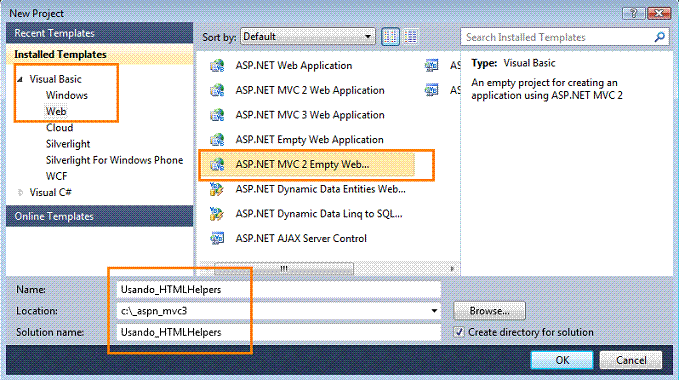Expand the Visual C# tree node
The width and height of the screenshot is (679, 380).
pyautogui.click(x=20, y=193)
